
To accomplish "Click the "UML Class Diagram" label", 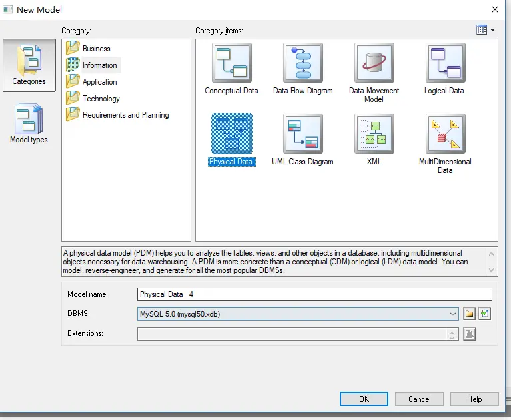I will click(x=302, y=162).
